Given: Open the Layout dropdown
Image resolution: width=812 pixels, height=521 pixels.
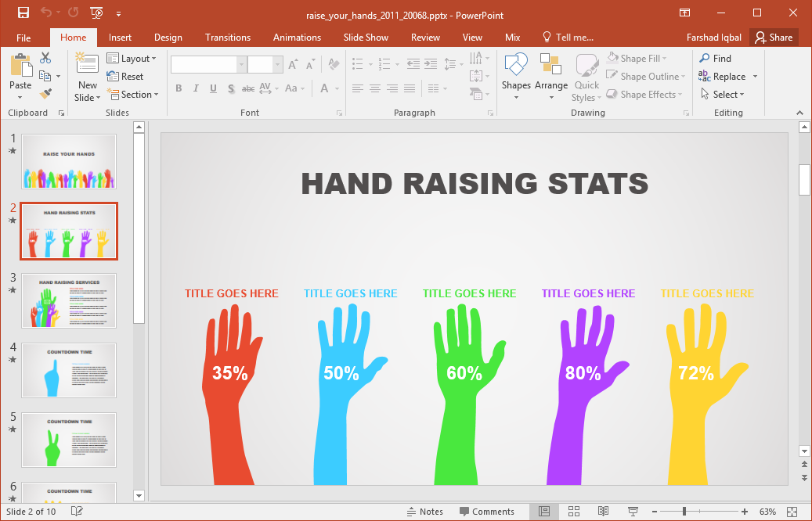Looking at the screenshot, I should (x=132, y=58).
